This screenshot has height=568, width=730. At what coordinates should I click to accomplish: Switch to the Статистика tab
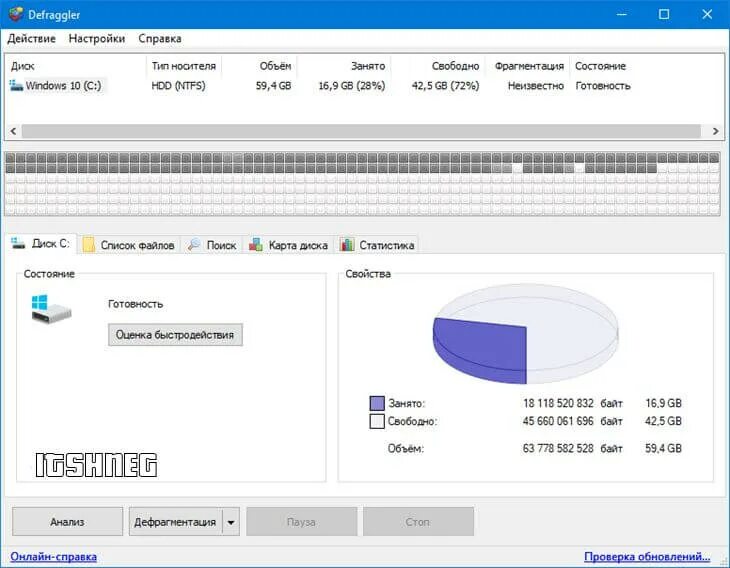[x=377, y=245]
